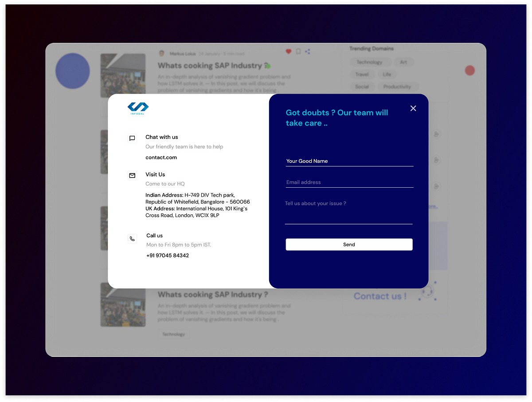The height and width of the screenshot is (402, 532).
Task: Click the red circle indicator at top right
Action: click(469, 70)
